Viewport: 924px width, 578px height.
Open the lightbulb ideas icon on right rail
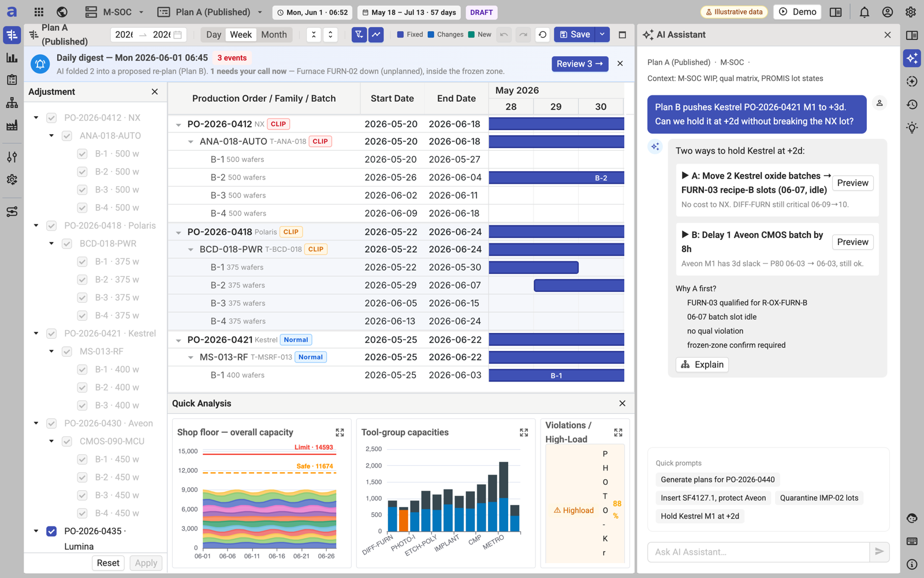912,128
